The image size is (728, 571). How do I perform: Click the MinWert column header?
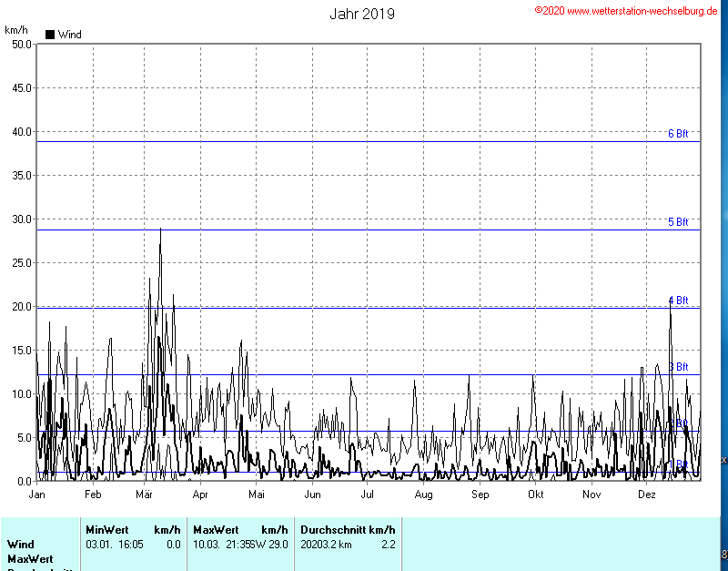point(107,530)
